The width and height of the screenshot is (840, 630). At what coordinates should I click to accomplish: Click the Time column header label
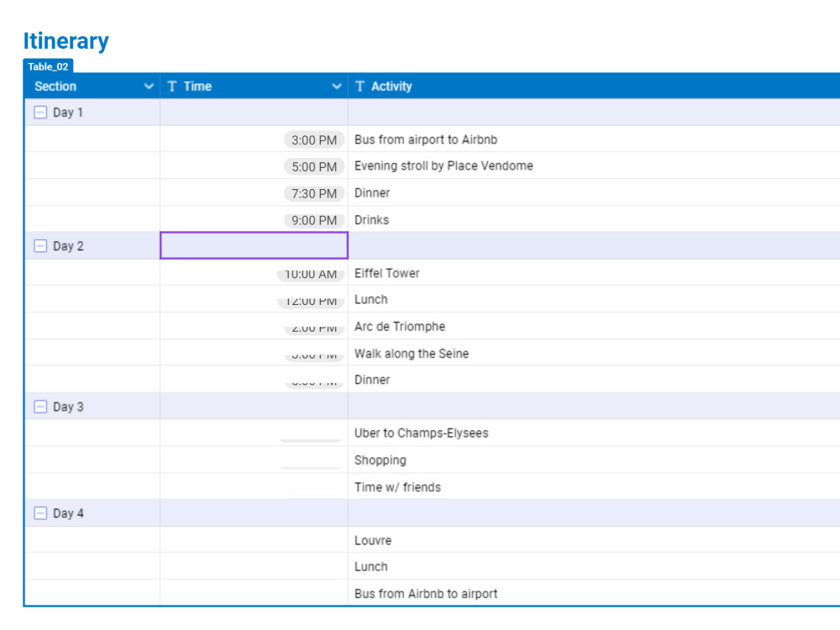[x=197, y=87]
